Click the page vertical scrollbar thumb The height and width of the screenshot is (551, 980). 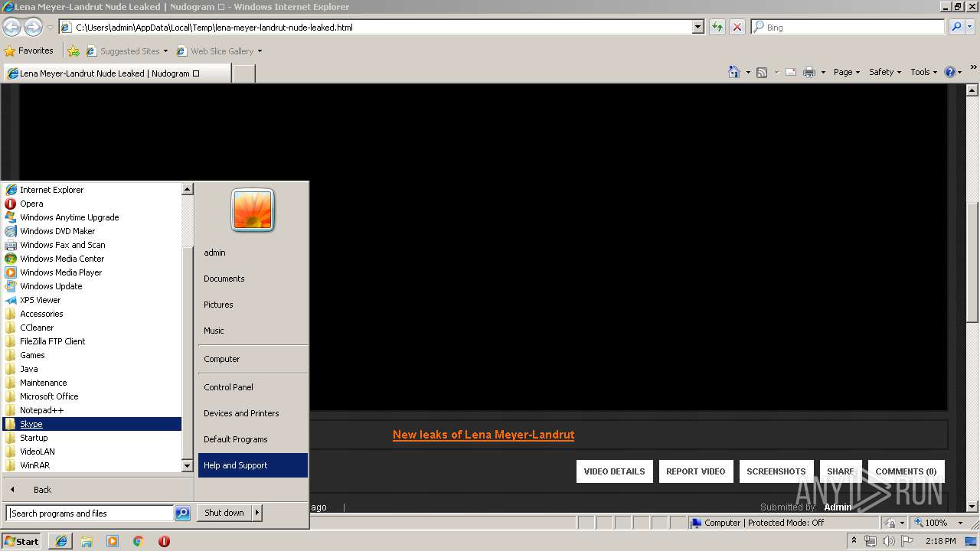pyautogui.click(x=972, y=262)
